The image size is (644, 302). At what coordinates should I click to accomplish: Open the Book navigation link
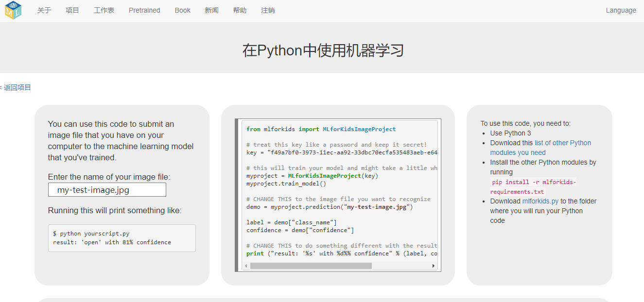pyautogui.click(x=183, y=10)
